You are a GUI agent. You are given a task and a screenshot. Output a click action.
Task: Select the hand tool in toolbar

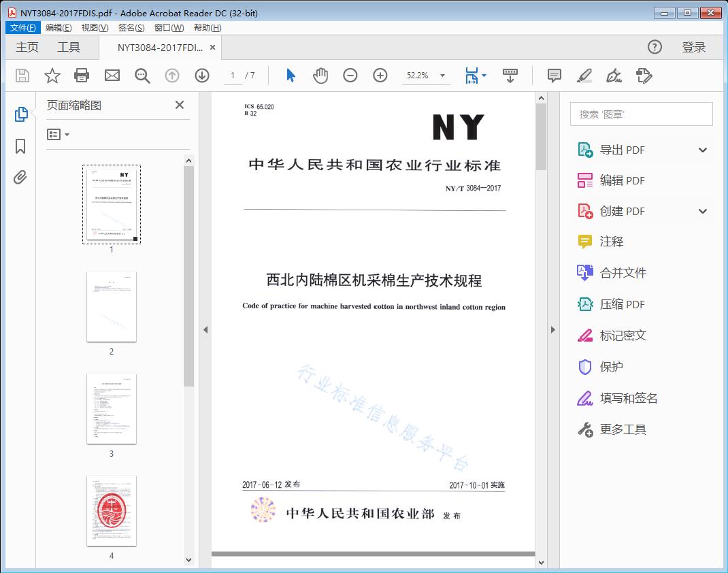click(320, 76)
